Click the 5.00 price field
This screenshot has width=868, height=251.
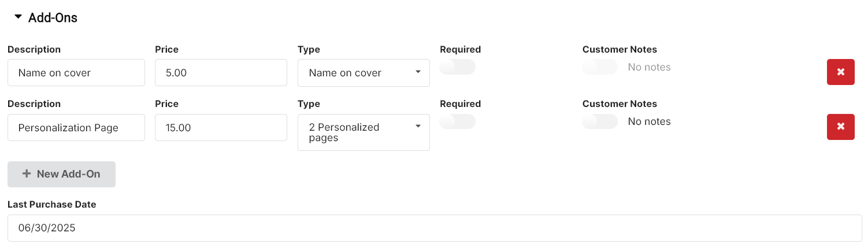pos(221,73)
